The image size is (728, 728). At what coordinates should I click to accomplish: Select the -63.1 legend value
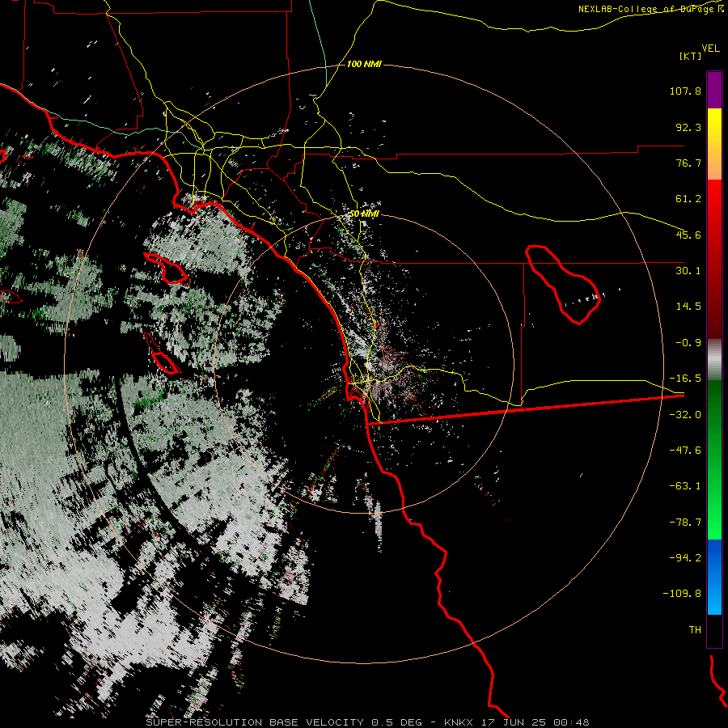[685, 486]
